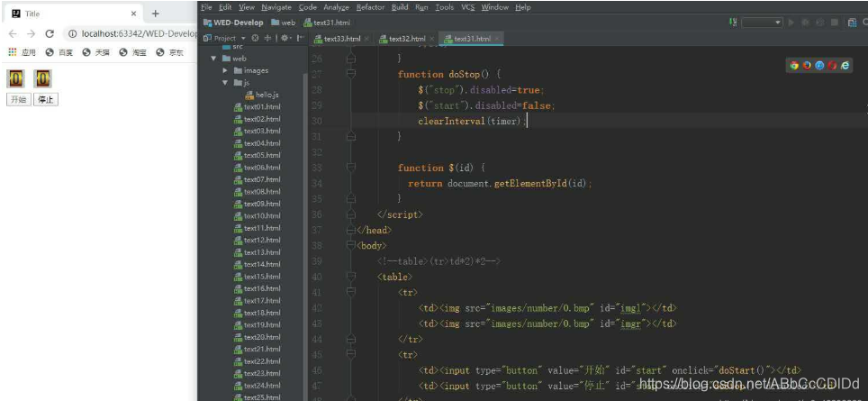This screenshot has width=868, height=401.
Task: Open Internet Explorer preview icon in editor
Action: (x=845, y=65)
